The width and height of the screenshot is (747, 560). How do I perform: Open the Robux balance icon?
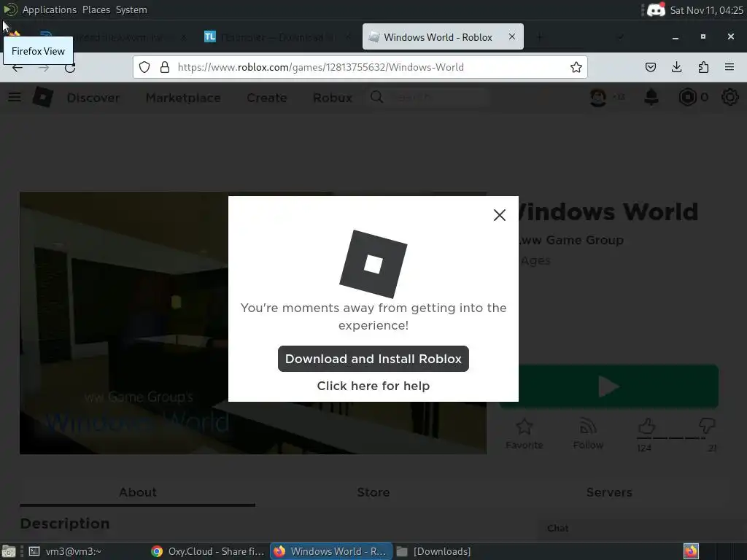click(687, 97)
